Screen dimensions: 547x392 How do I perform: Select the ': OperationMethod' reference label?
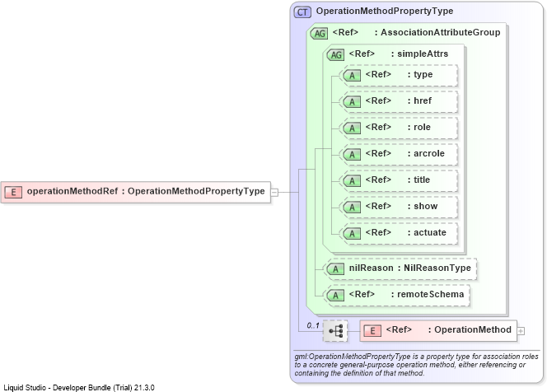pyautogui.click(x=470, y=329)
